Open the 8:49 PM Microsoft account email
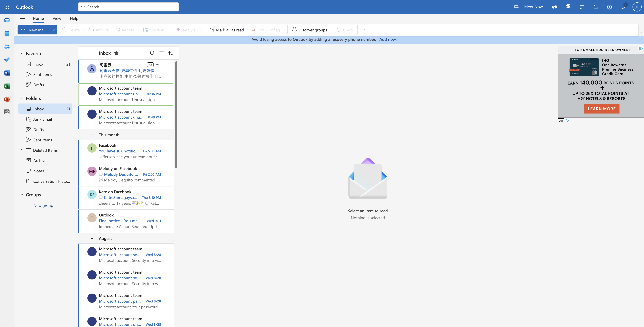 tap(126, 117)
